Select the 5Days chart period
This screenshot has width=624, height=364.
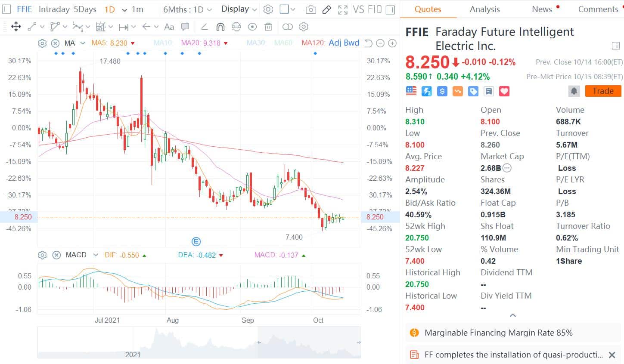tap(85, 9)
